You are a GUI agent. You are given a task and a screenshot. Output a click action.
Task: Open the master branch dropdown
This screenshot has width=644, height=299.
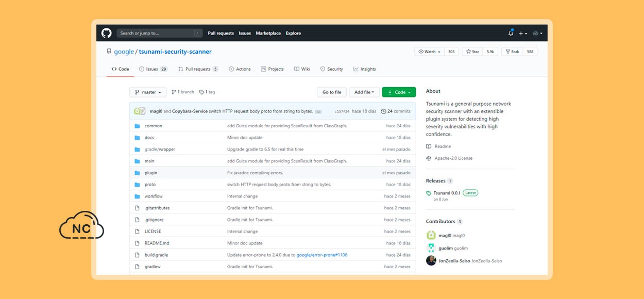148,92
